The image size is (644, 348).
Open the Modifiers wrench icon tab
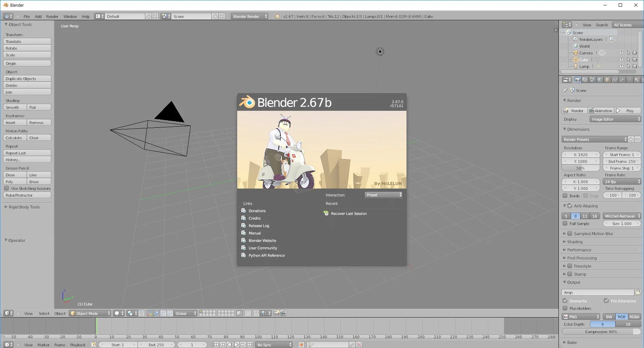pos(622,80)
